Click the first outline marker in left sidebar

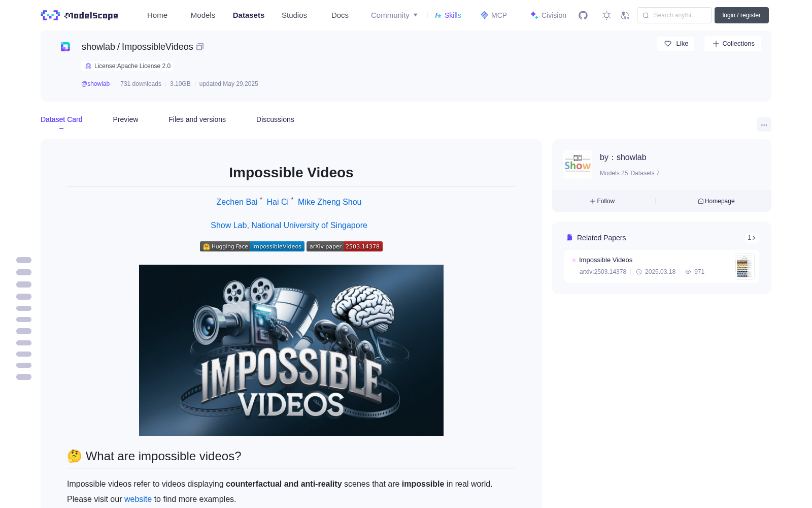coord(24,260)
